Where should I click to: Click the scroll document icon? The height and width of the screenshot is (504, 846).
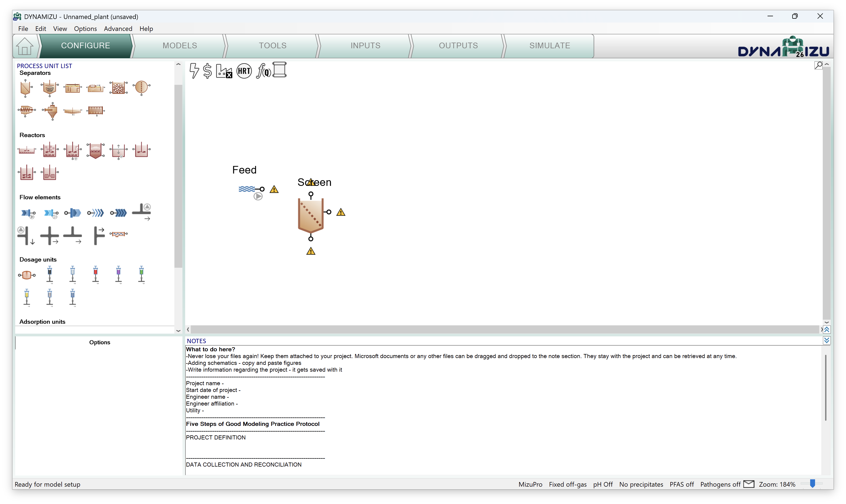(280, 70)
